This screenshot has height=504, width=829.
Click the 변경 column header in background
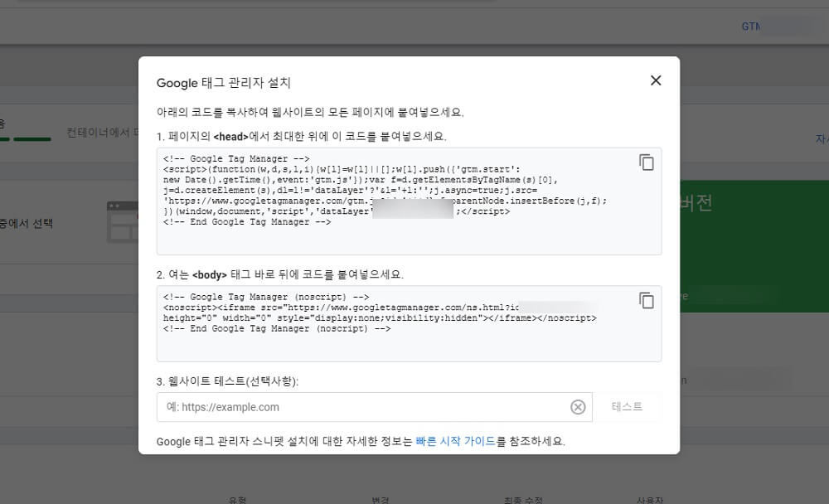381,500
